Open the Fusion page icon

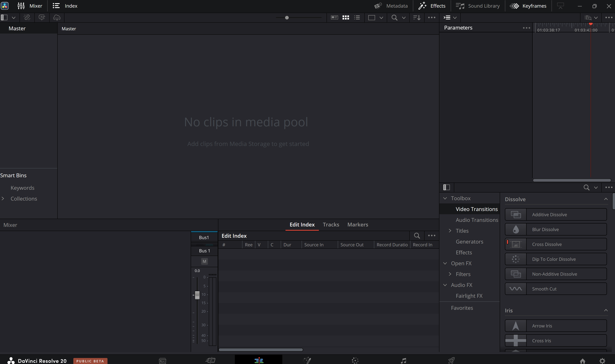[x=307, y=361]
